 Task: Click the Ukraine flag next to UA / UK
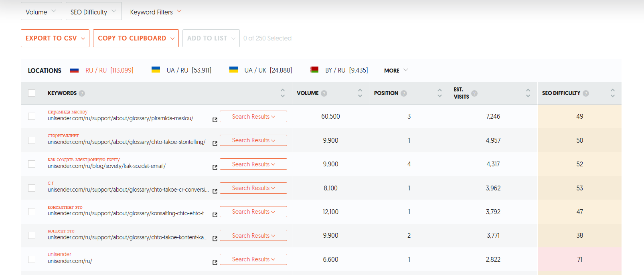click(233, 70)
